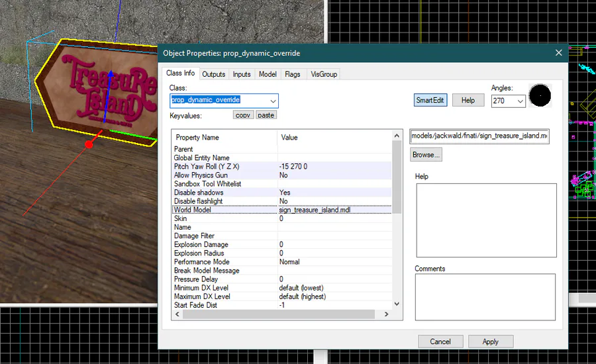
Task: Click the sign_treasure_island.mdl value cell
Action: pyautogui.click(x=315, y=210)
